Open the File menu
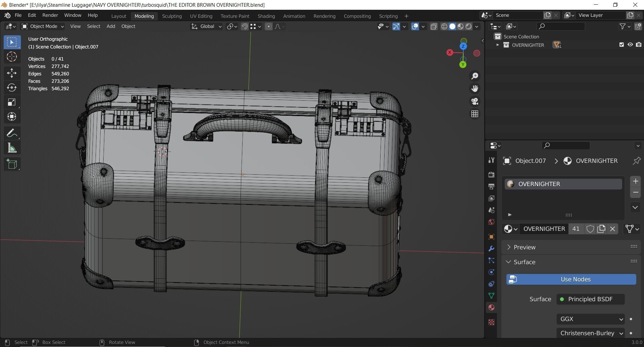Screen dimensions: 644x347 point(18,15)
